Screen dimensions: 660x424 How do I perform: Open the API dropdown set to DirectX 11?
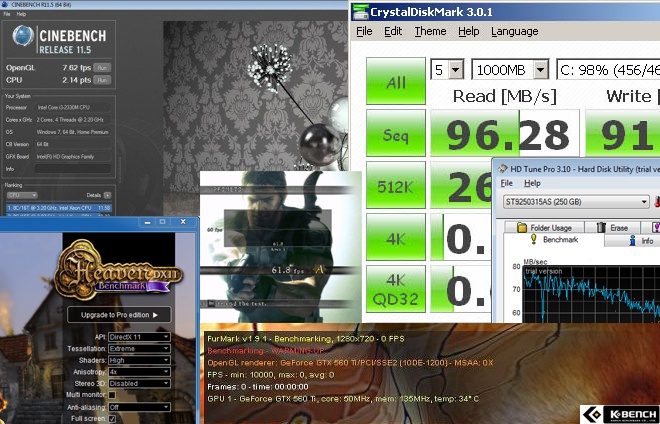pyautogui.click(x=139, y=337)
